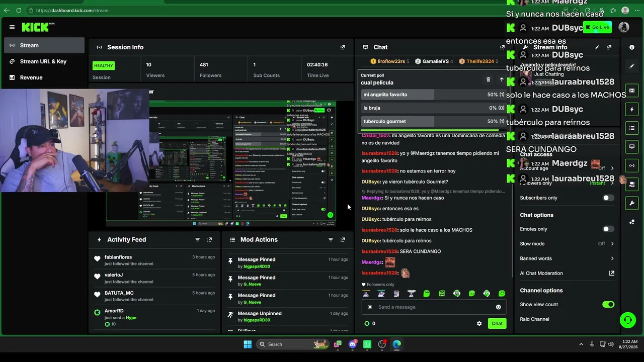
Task: Expand Banned words settings
Action: (612, 258)
